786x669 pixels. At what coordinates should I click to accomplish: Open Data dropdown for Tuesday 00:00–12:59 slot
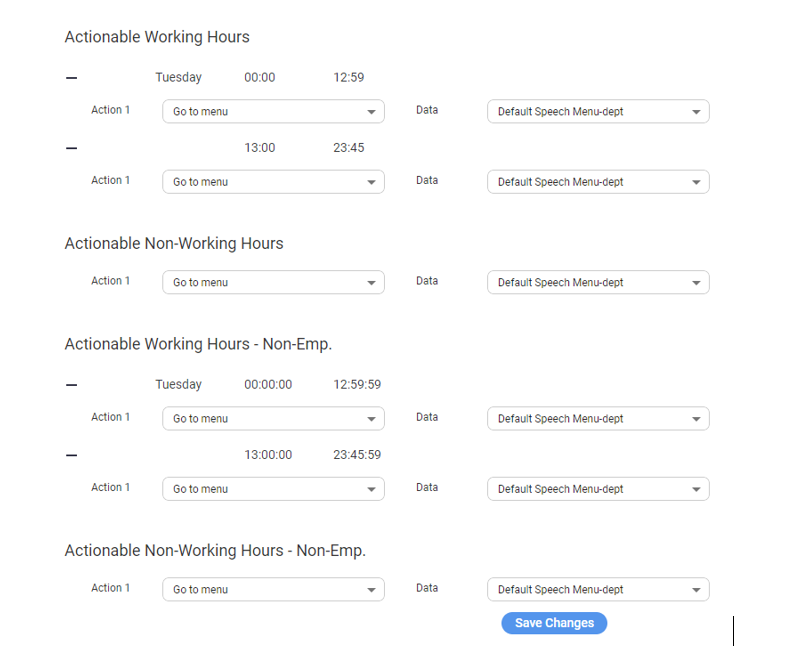click(598, 112)
